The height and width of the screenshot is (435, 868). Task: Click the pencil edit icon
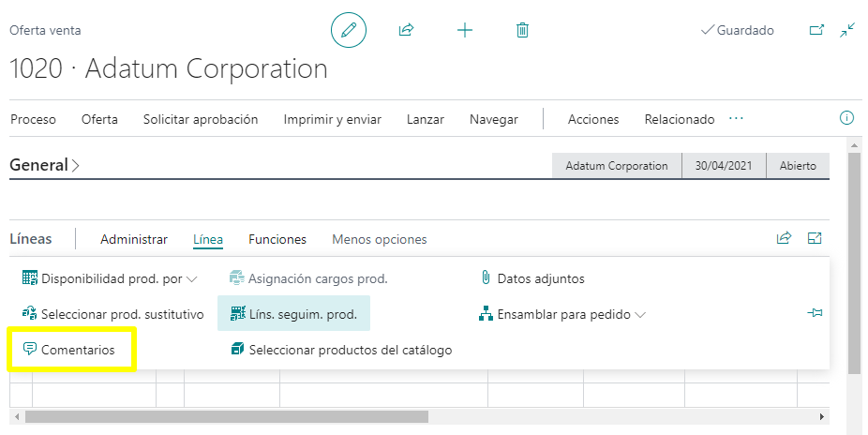(x=349, y=30)
